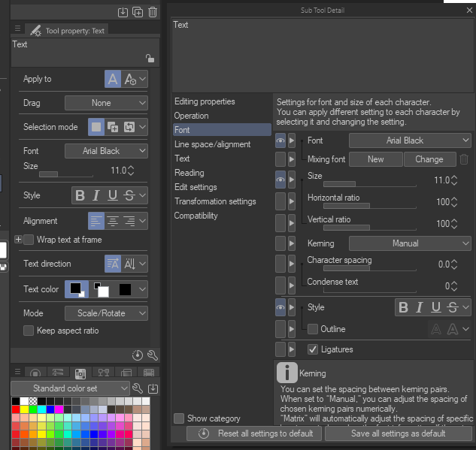Click the trash icon above the Tool property panel
476x450 pixels.
(x=153, y=12)
